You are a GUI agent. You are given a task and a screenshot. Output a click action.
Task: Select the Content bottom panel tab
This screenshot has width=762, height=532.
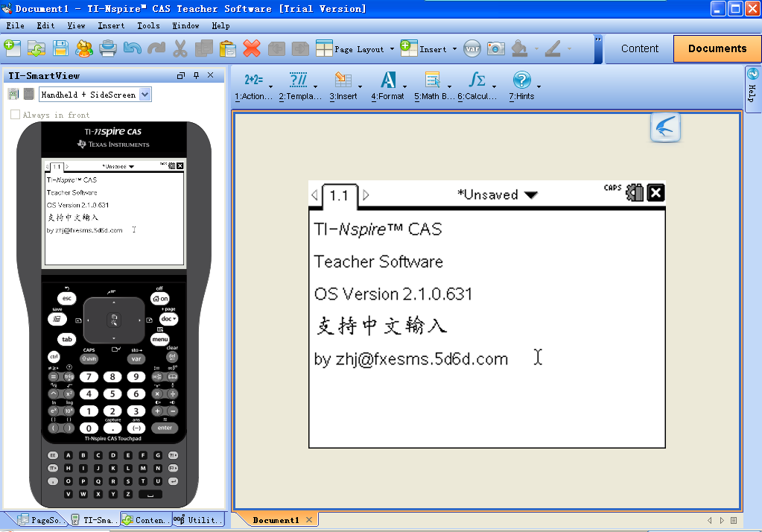pos(145,520)
